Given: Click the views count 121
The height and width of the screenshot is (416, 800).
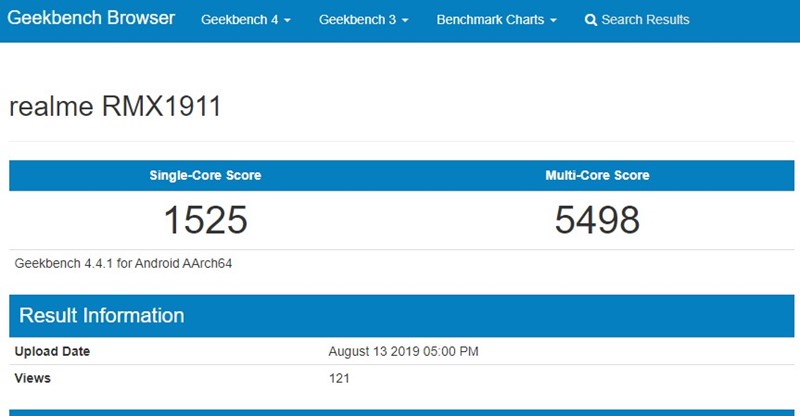Looking at the screenshot, I should pos(339,378).
